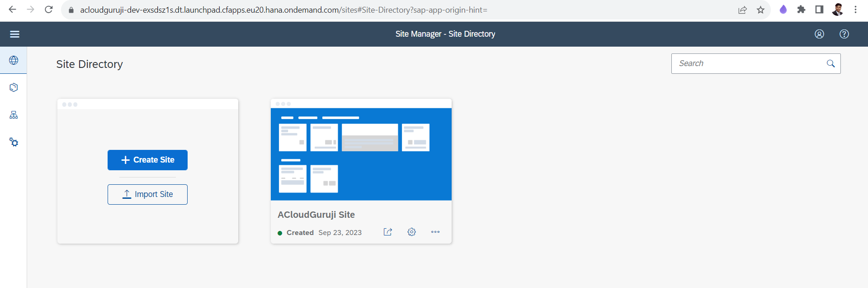Open the browser extensions puzzle icon
This screenshot has height=288, width=868.
pos(801,10)
